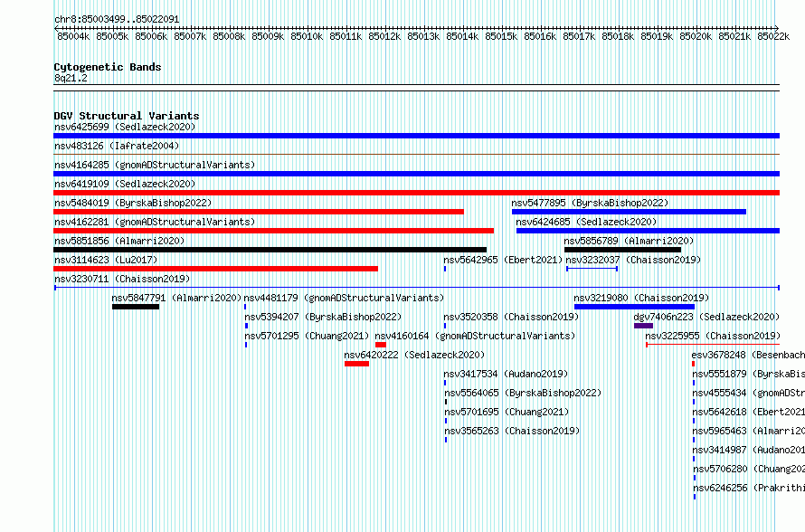Click the dgv7406n223 (Sedlazeck2020) label
This screenshot has height=532, width=805.
coord(706,317)
